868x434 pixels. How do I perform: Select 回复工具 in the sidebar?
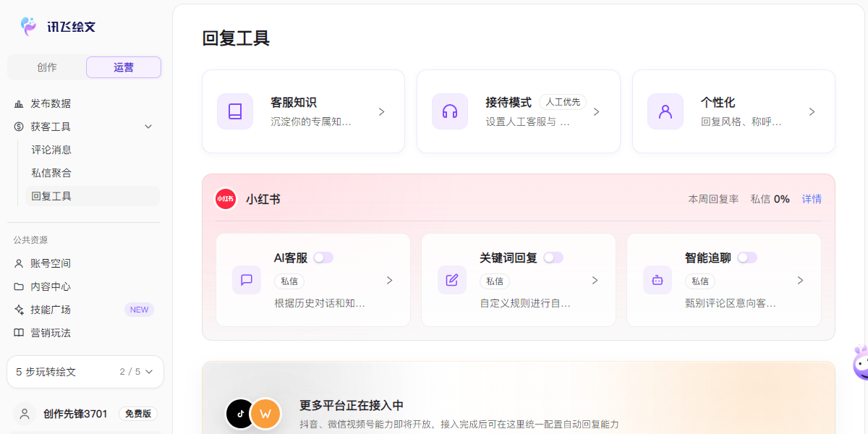click(93, 196)
